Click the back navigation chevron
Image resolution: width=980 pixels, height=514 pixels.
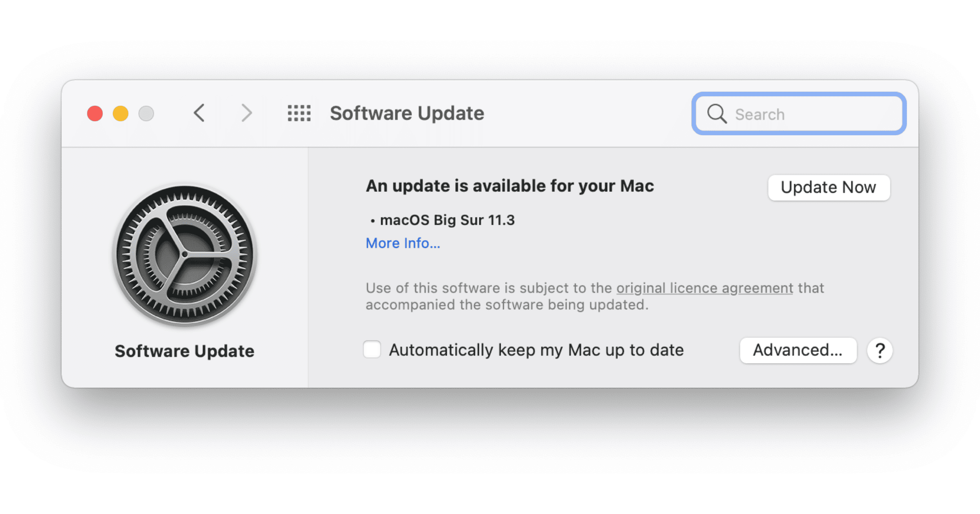(x=199, y=113)
